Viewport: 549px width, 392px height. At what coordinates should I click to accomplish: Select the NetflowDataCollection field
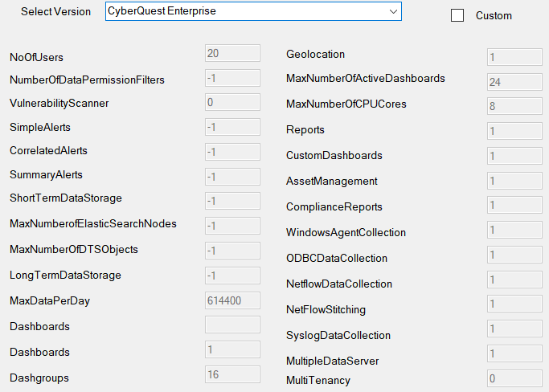514,280
